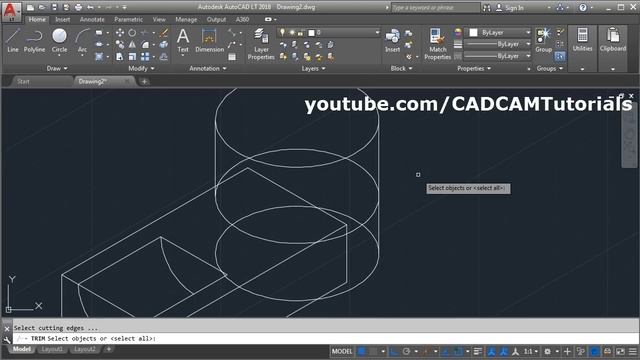The image size is (640, 360).
Task: Toggle lineweight display in status bar
Action: (x=478, y=351)
